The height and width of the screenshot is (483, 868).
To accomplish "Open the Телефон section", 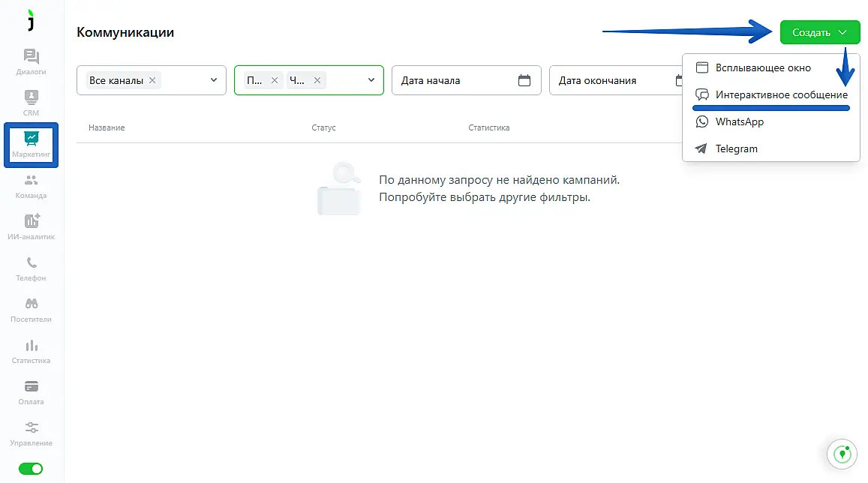I will pos(31,268).
